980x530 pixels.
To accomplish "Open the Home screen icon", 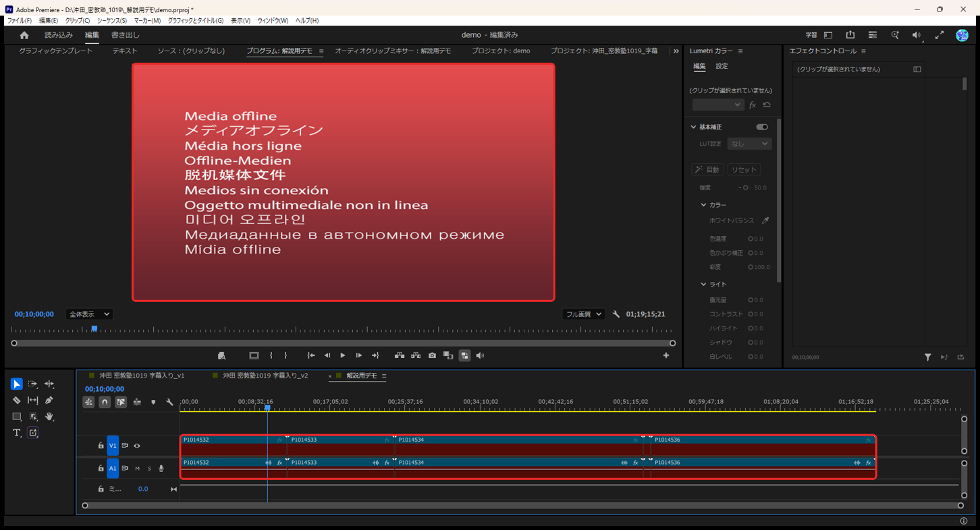I will point(24,35).
